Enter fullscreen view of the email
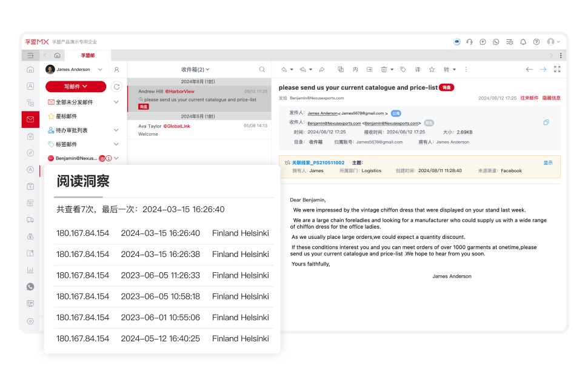 [x=557, y=70]
